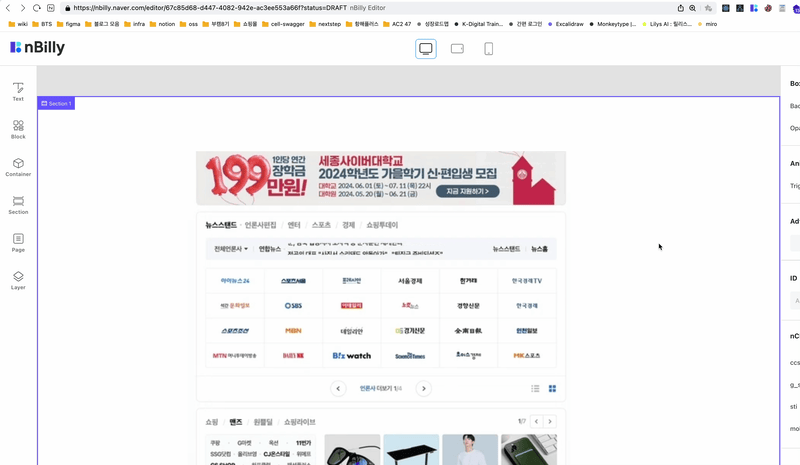800x465 pixels.
Task: Open the browser share icon
Action: tap(681, 8)
